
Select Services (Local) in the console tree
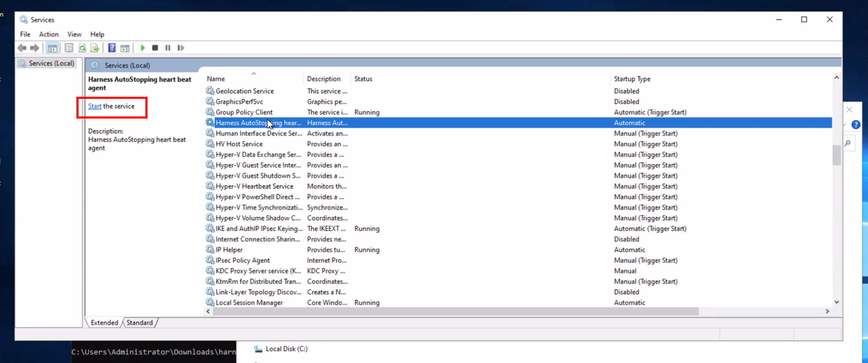[x=51, y=63]
